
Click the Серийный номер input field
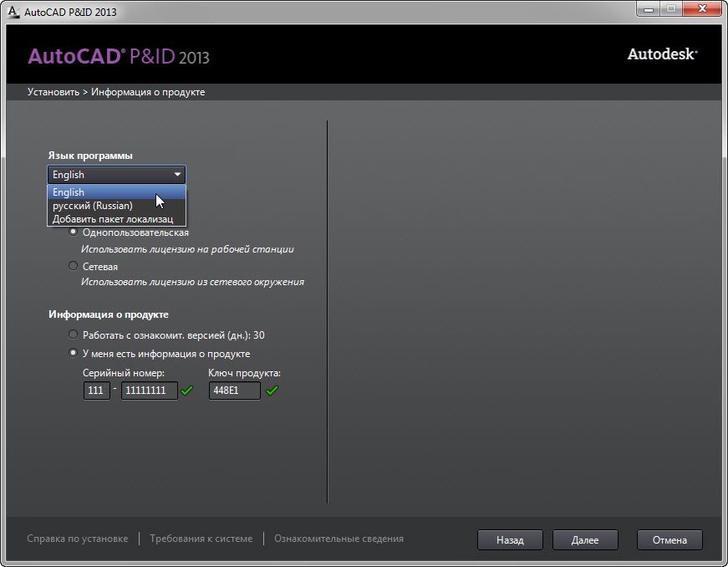coord(149,390)
